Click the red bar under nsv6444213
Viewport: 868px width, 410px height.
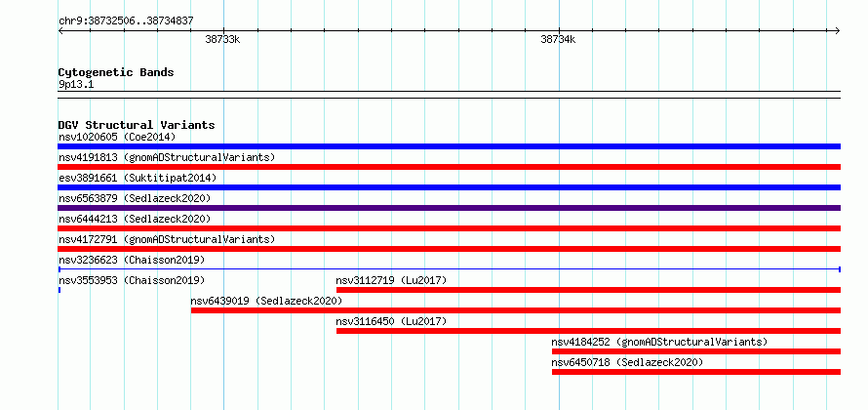449,228
